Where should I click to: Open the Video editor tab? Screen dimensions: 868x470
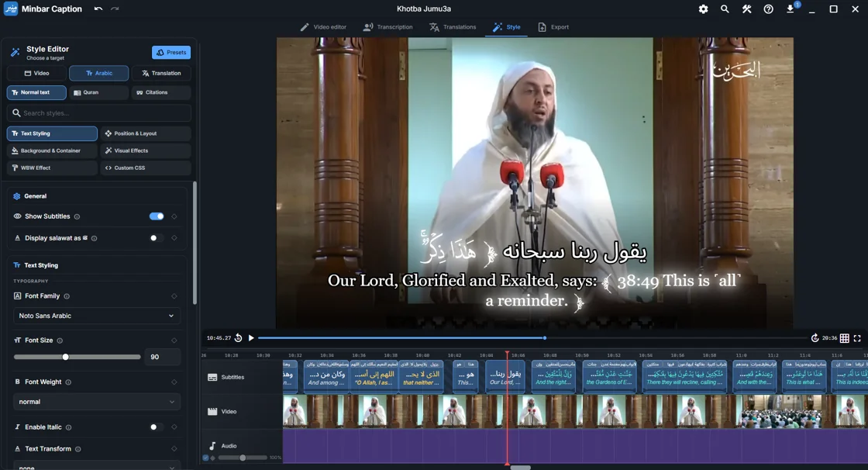(324, 27)
